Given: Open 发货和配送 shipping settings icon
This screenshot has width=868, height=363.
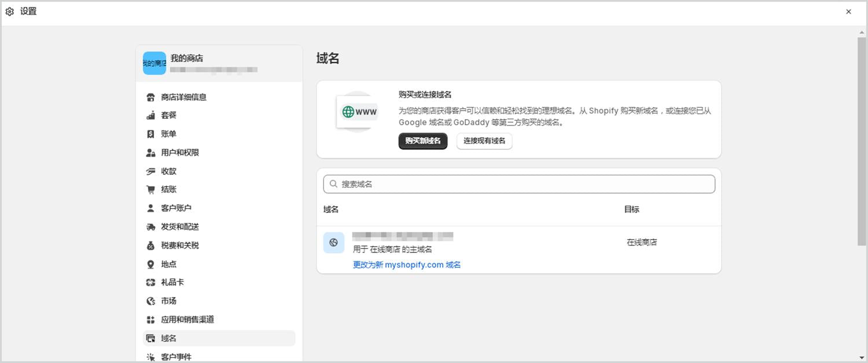Looking at the screenshot, I should point(150,226).
